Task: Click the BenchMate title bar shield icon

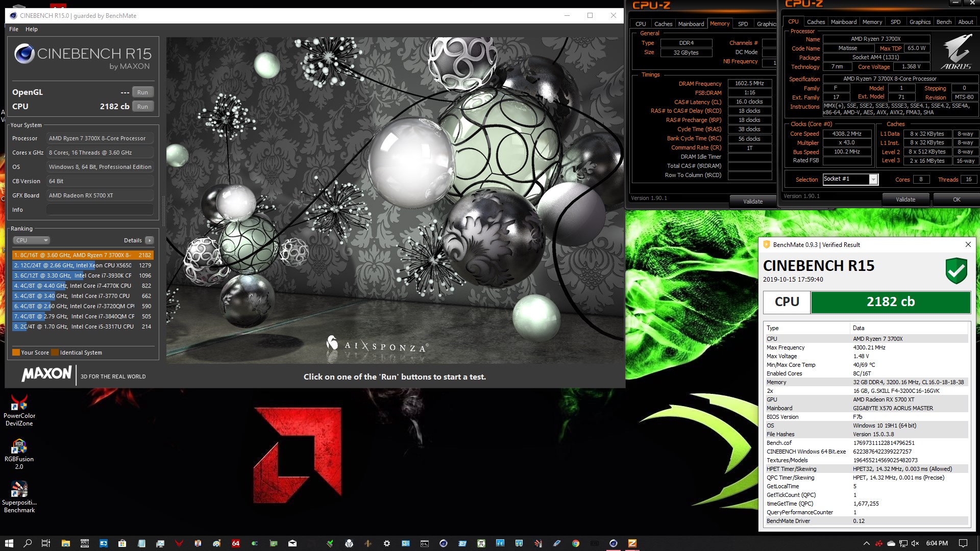Action: pos(766,244)
